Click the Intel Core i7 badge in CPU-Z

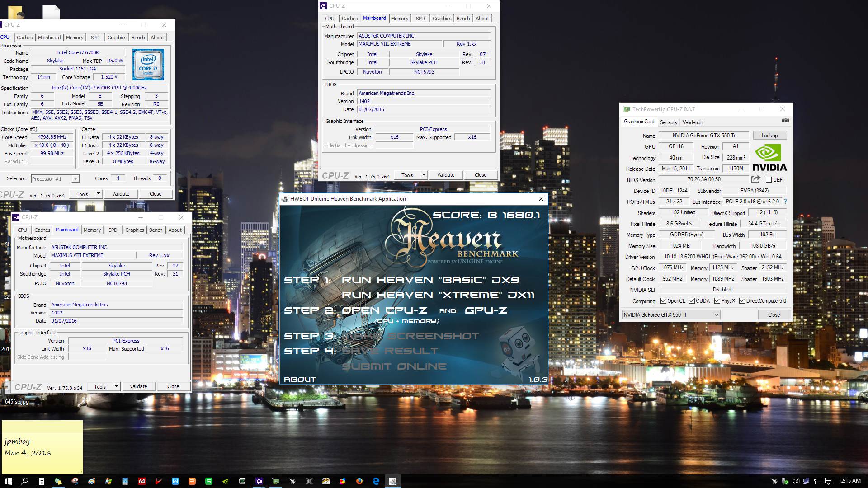(x=148, y=65)
